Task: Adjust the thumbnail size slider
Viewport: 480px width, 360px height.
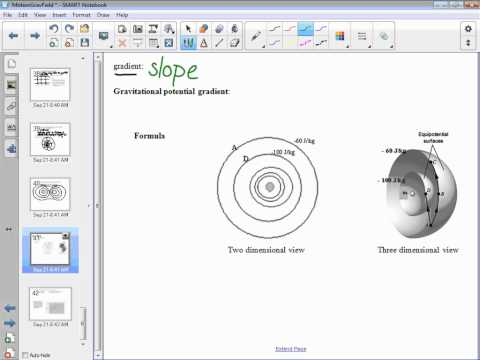Action: point(83,323)
